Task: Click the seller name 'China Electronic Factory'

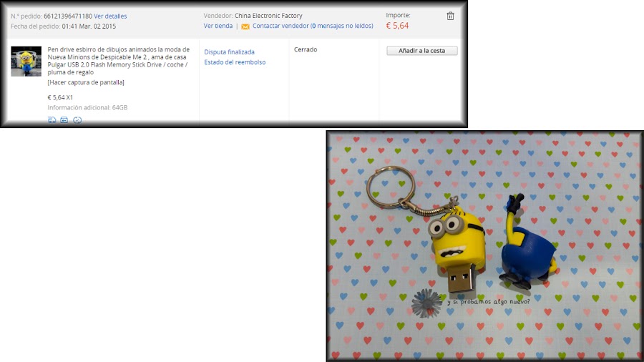Action: 268,16
